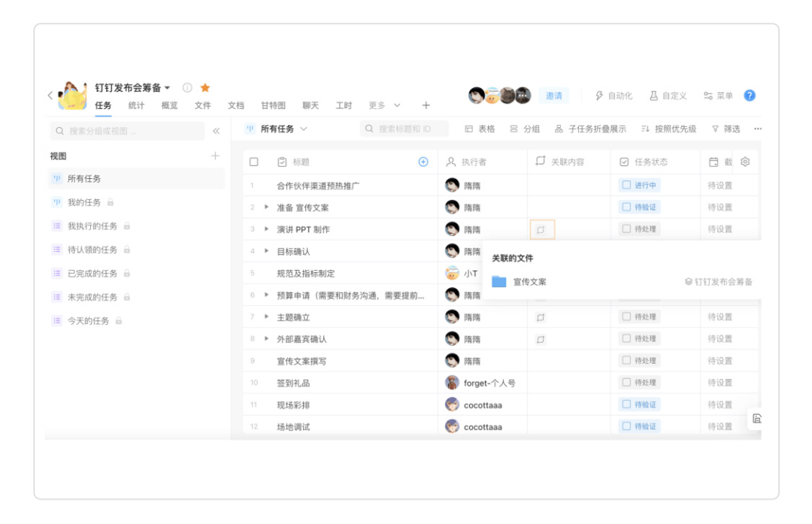Screen dimensions: 812x524
Task: Open column settings gear icon
Action: [x=745, y=162]
